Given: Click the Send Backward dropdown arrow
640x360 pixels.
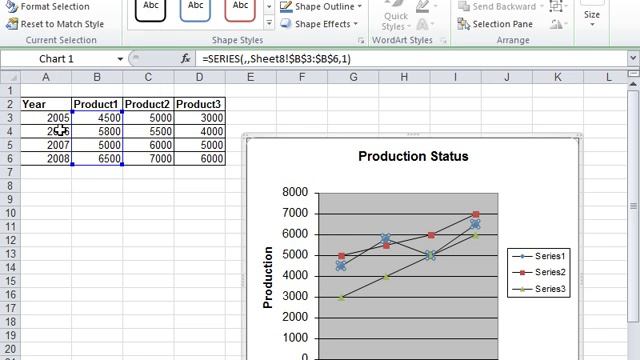Looking at the screenshot, I should point(542,7).
